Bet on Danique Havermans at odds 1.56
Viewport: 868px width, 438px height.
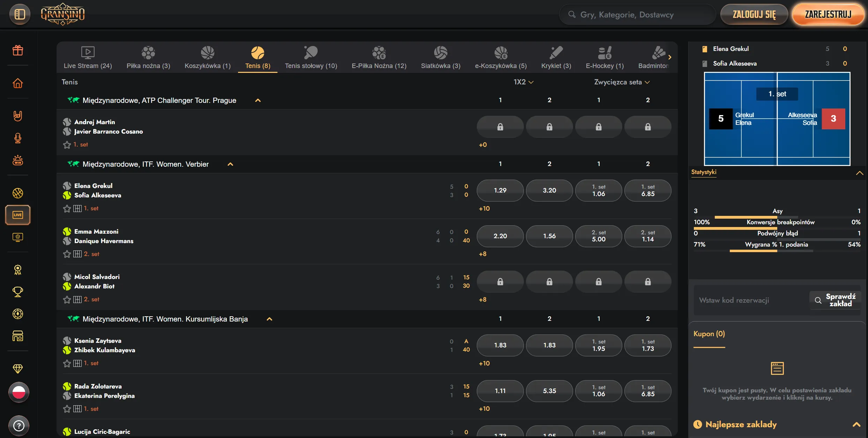point(549,236)
